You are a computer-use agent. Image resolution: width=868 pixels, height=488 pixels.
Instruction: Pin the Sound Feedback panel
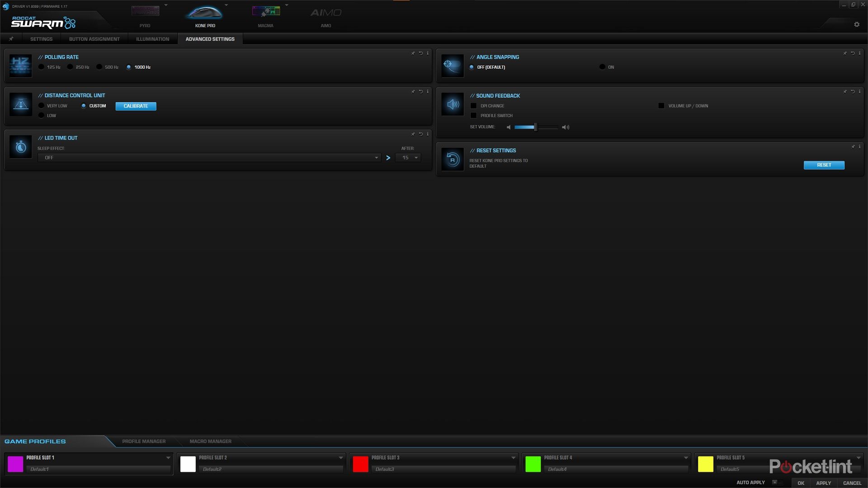pos(844,92)
